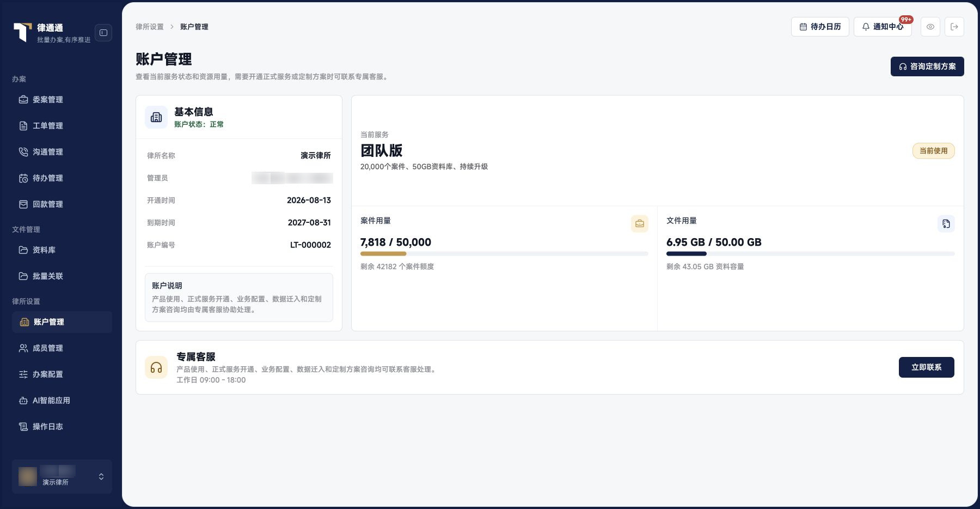Click the 当前使用 badge
This screenshot has width=980, height=509.
(934, 151)
